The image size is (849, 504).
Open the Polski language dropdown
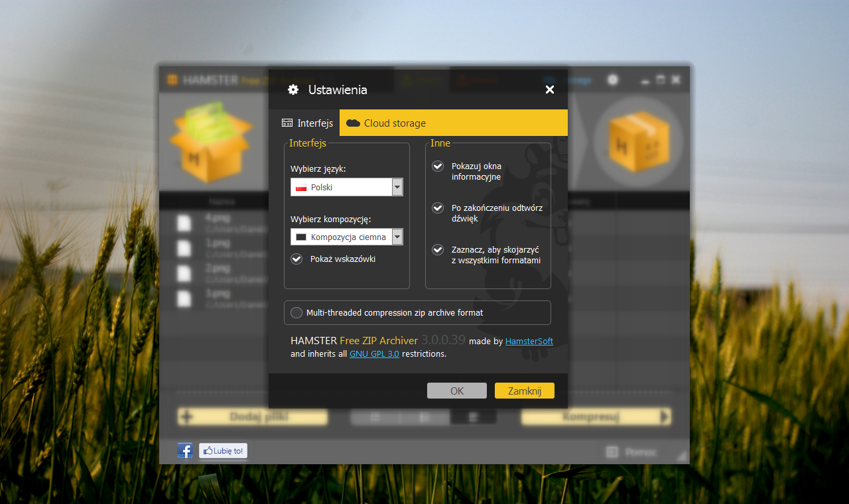click(x=347, y=187)
